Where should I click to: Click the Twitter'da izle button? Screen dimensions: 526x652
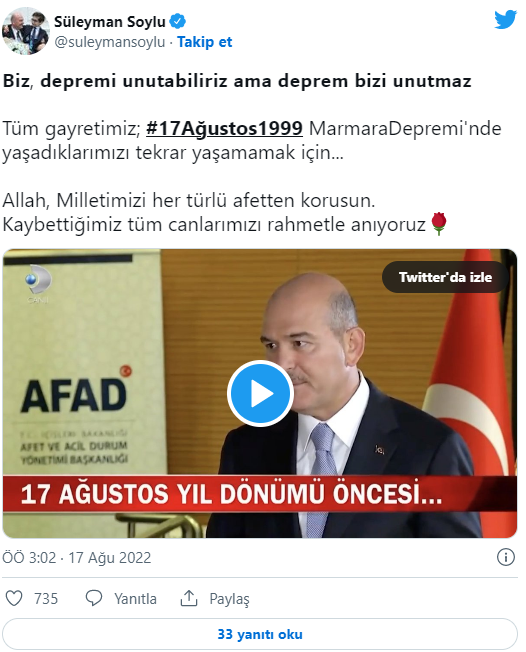click(445, 277)
